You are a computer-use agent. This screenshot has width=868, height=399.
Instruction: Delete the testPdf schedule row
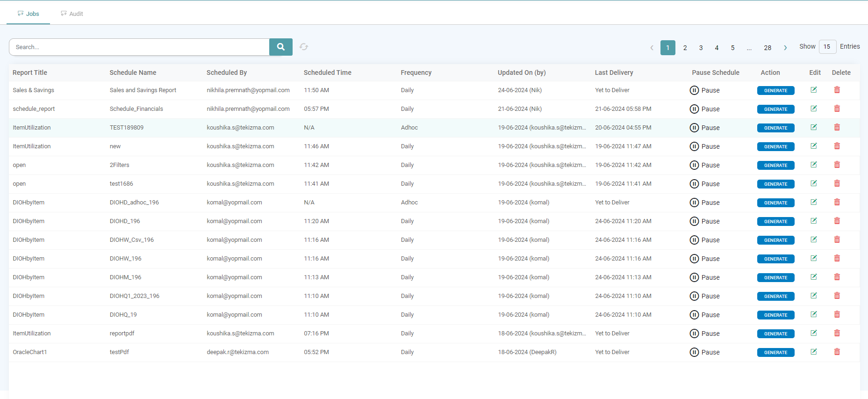point(837,352)
